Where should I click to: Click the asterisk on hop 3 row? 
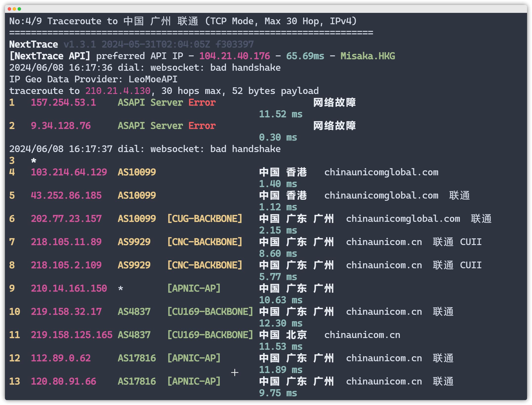[34, 161]
